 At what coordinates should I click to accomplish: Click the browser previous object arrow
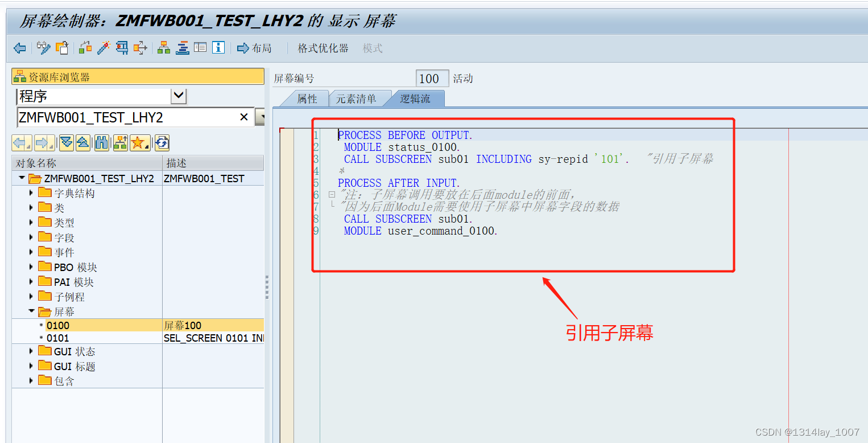22,143
